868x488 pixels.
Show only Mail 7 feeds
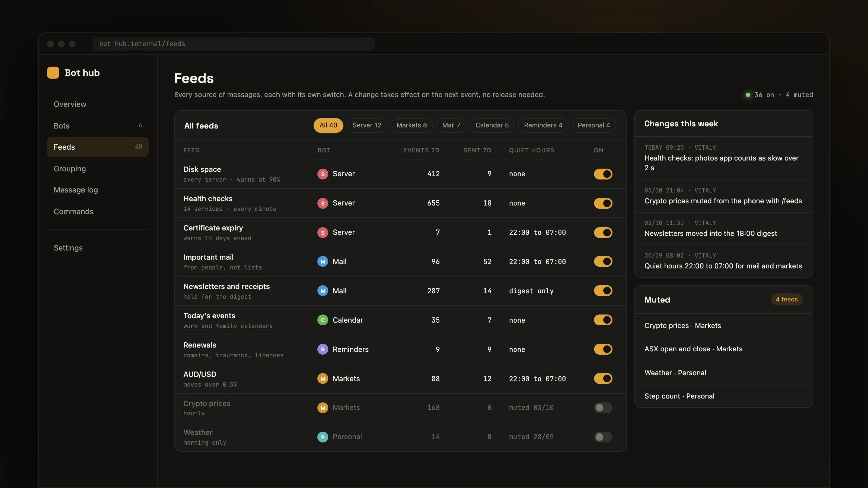451,125
